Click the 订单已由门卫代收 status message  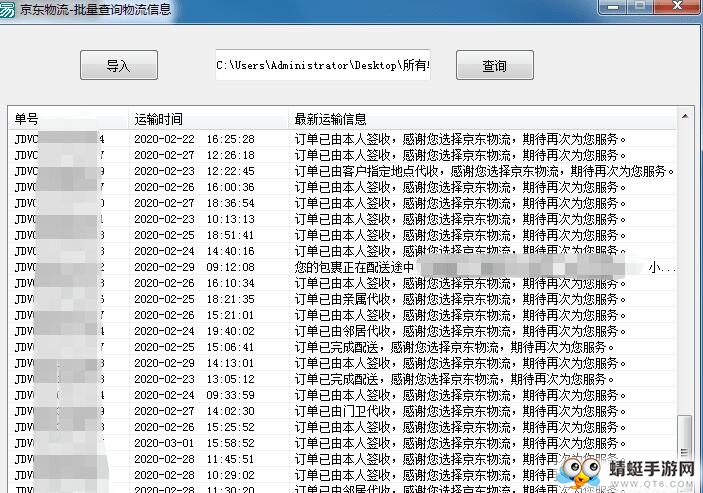[342, 411]
